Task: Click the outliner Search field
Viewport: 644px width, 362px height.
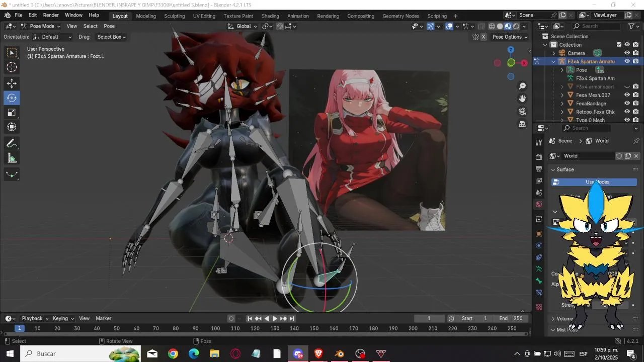Action: pyautogui.click(x=597, y=26)
